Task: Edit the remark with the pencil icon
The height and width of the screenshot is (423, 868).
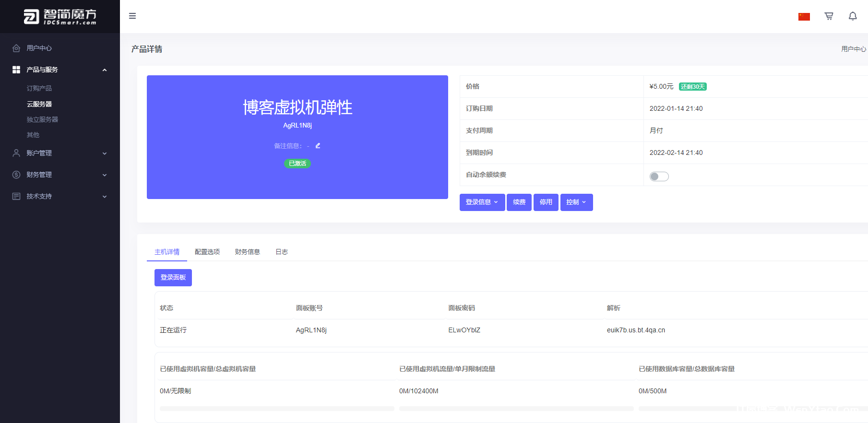Action: point(318,145)
